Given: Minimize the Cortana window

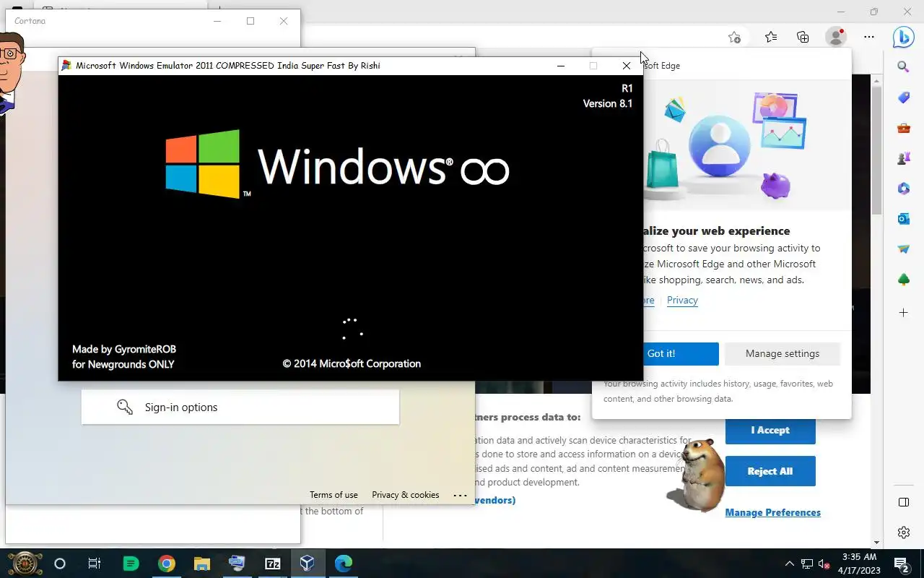Looking at the screenshot, I should tap(217, 21).
